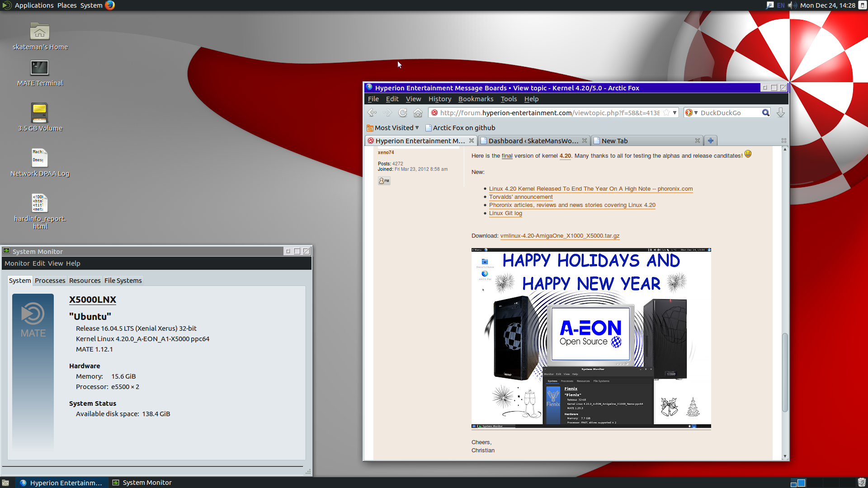Click the browser Back arrow button
The width and height of the screenshot is (868, 488).
click(x=372, y=113)
